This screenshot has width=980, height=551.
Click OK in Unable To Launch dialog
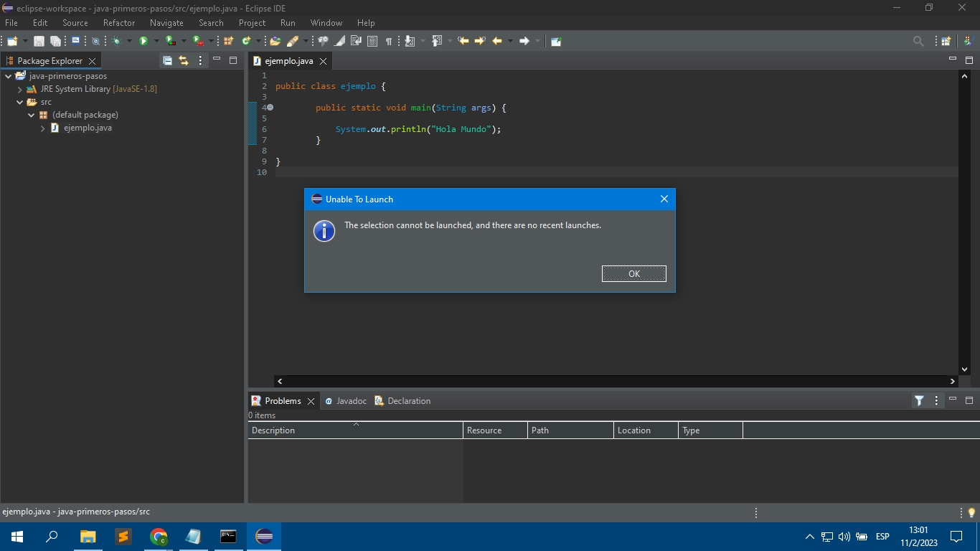[634, 273]
